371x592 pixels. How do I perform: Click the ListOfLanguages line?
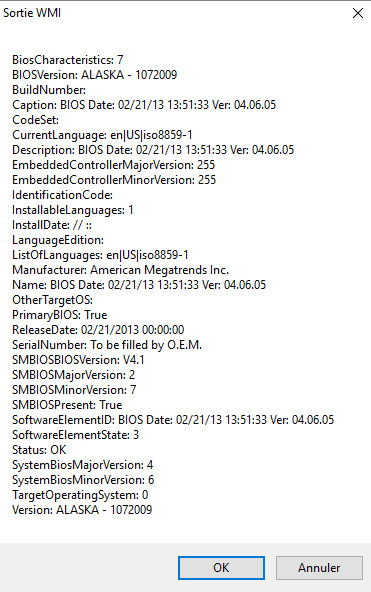(100, 255)
